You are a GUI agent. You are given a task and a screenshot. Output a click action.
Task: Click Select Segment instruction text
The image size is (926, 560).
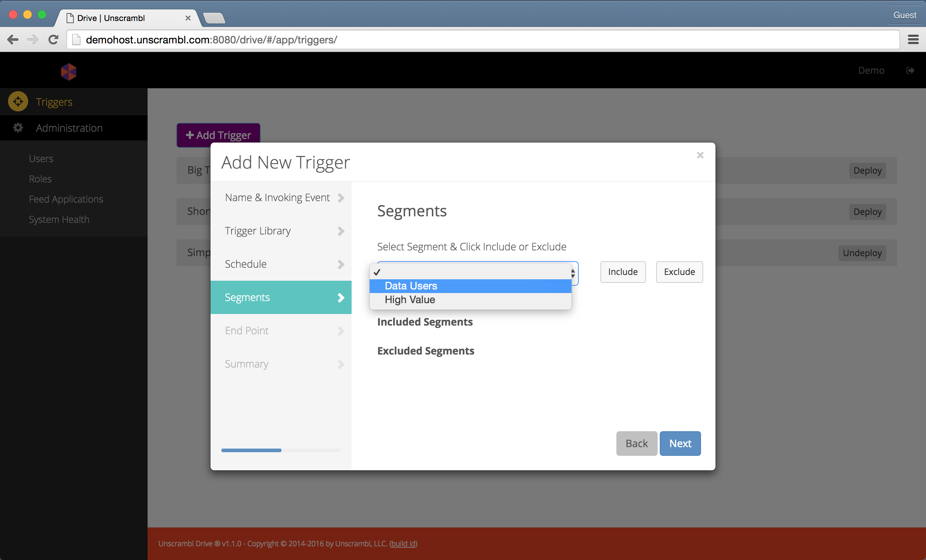tap(472, 247)
